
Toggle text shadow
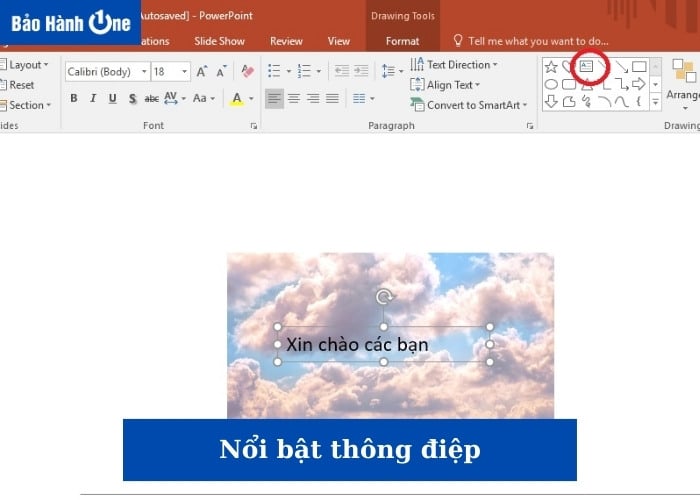tap(132, 99)
